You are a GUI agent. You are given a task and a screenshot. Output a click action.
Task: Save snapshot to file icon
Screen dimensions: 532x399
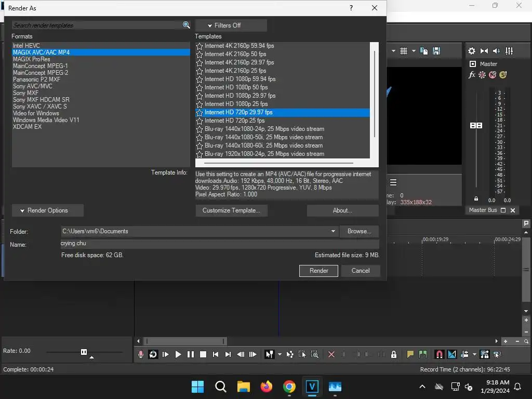[x=436, y=51]
